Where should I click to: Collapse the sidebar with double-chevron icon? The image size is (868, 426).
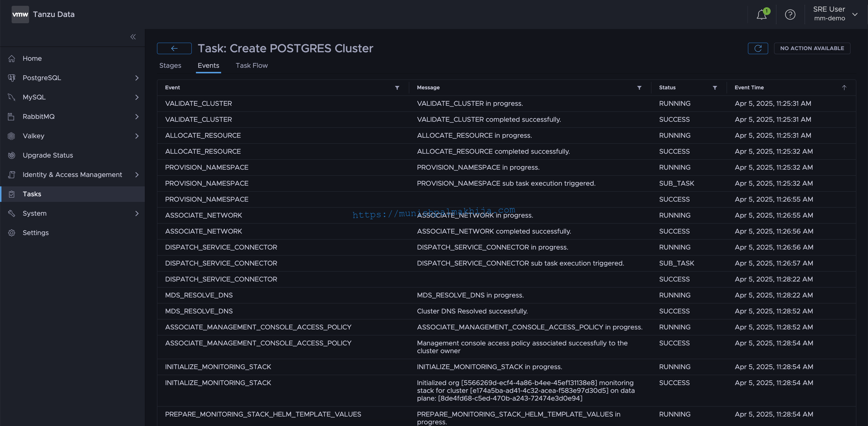pos(133,37)
